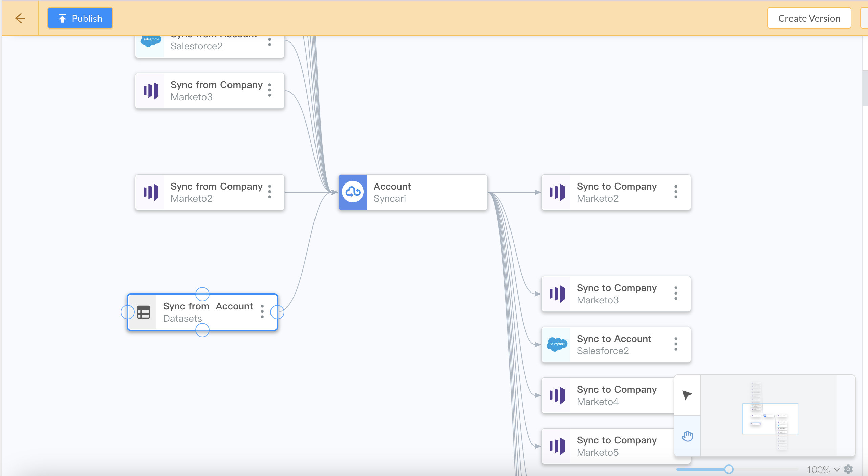Click the zoom slider handle

tap(729, 469)
